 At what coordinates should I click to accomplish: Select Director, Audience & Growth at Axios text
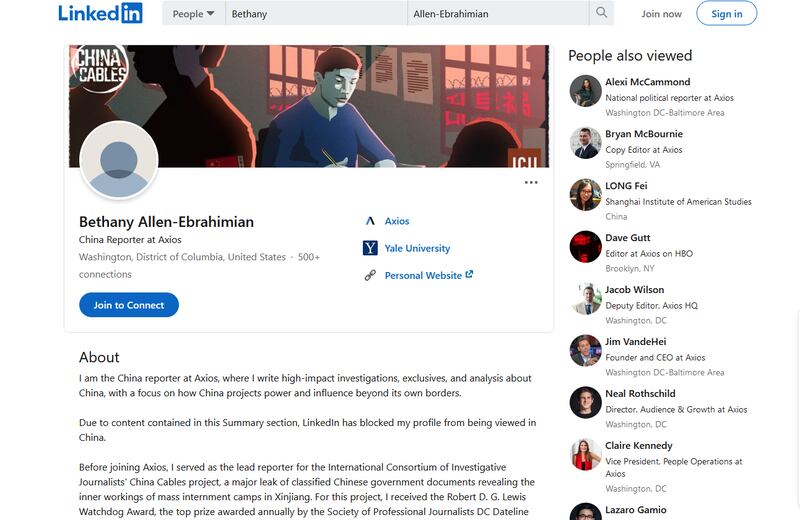pos(676,410)
